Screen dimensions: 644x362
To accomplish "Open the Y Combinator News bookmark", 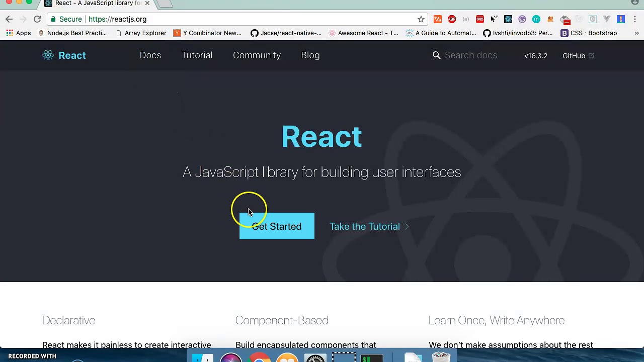I will coord(207,33).
